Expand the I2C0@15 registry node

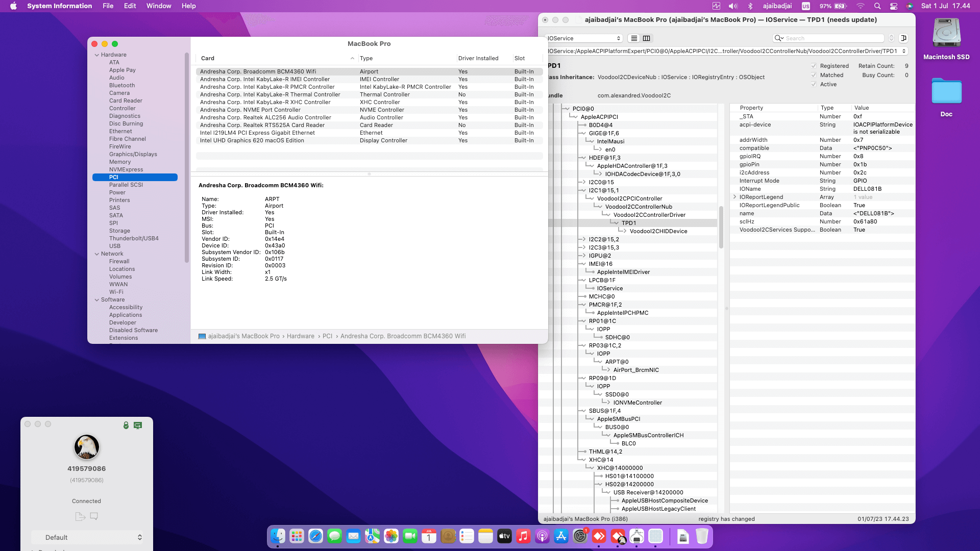(583, 182)
